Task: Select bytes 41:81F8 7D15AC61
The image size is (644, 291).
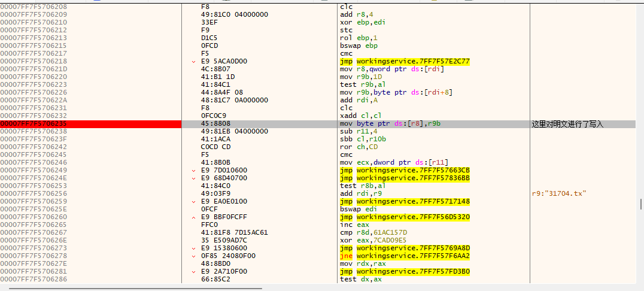Action: coord(235,233)
